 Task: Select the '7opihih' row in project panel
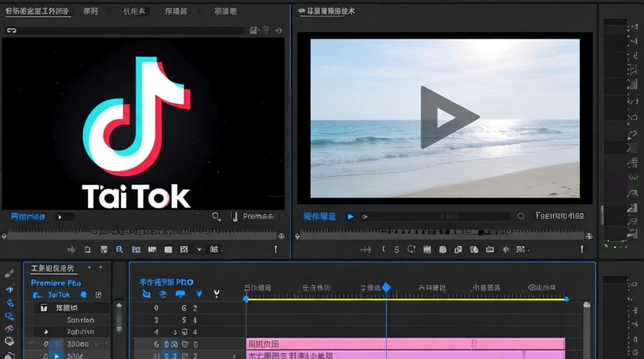(80, 332)
